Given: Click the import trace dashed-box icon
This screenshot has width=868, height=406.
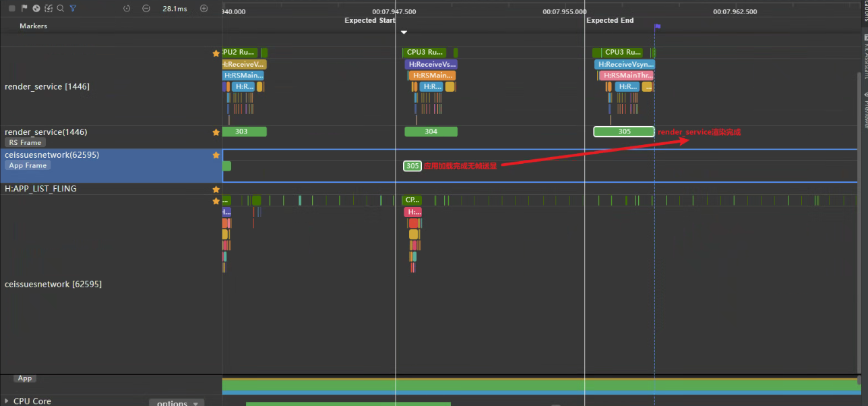Looking at the screenshot, I should pyautogui.click(x=49, y=8).
